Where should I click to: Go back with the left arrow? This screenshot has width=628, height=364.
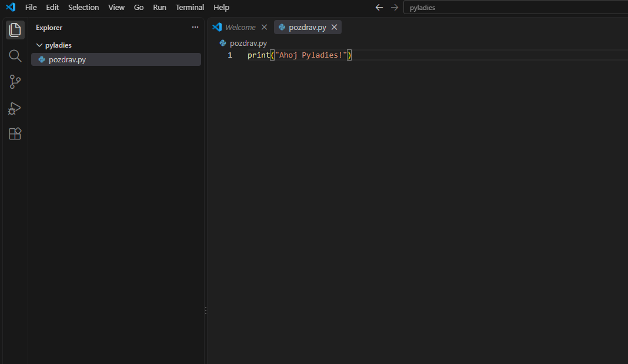[x=379, y=7]
